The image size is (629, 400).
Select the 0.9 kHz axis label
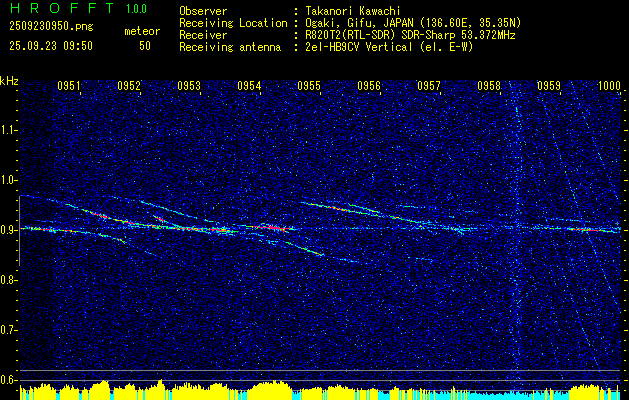(x=8, y=230)
